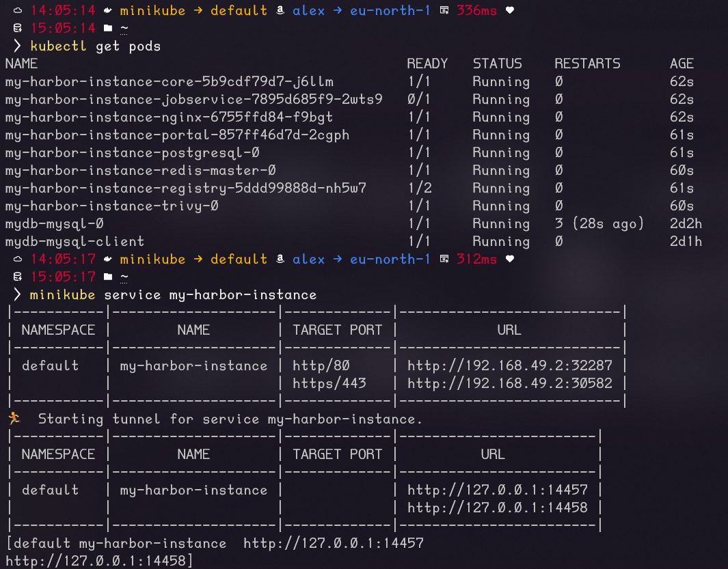
Task: Select pod my-harbor-instance-core-5b9cdf79d7-j6llm
Action: [x=170, y=82]
